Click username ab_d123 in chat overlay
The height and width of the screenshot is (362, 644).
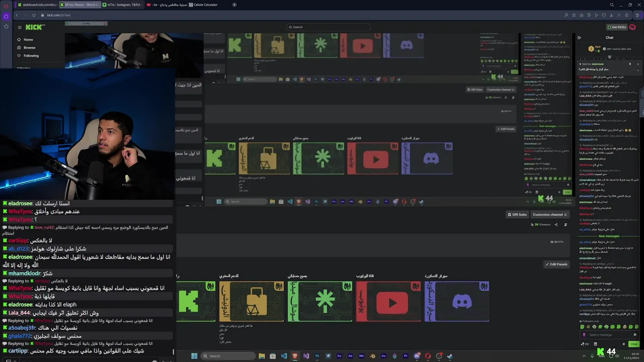pos(19,249)
